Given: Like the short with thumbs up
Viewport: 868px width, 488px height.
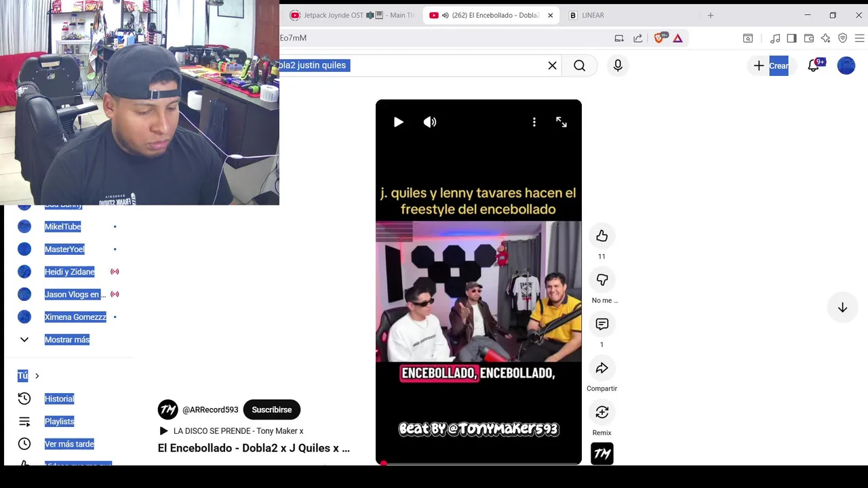Looking at the screenshot, I should [x=601, y=236].
